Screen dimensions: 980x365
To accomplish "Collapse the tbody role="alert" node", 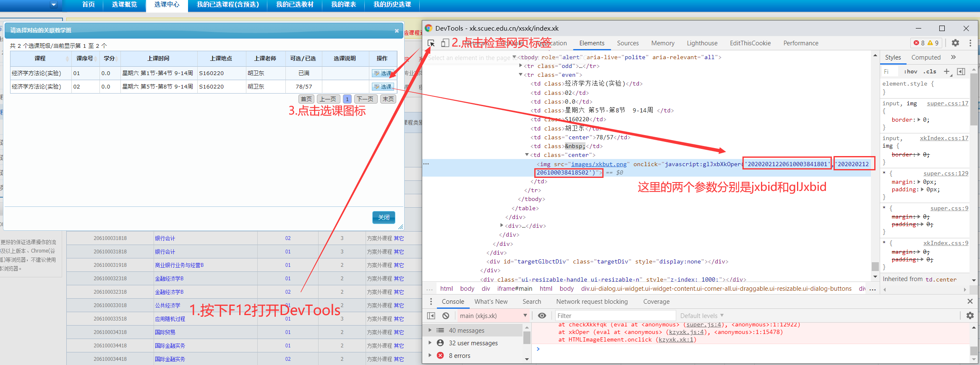I will [515, 57].
